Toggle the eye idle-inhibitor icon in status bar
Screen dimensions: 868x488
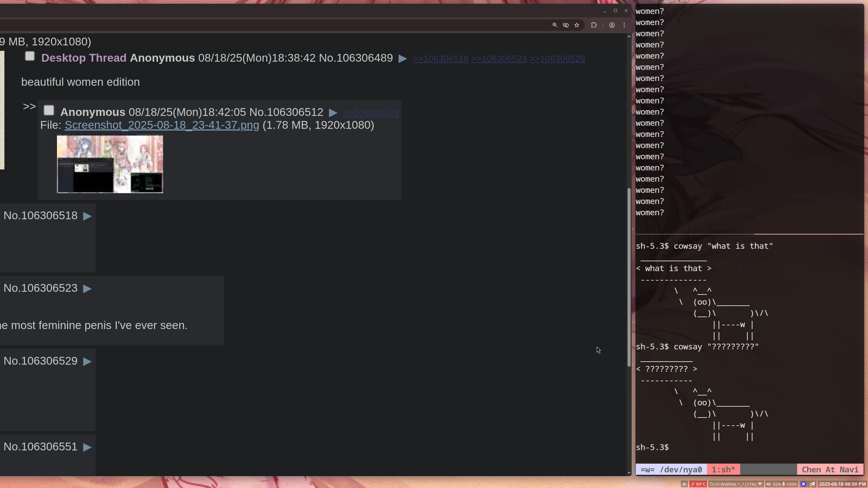(x=684, y=484)
